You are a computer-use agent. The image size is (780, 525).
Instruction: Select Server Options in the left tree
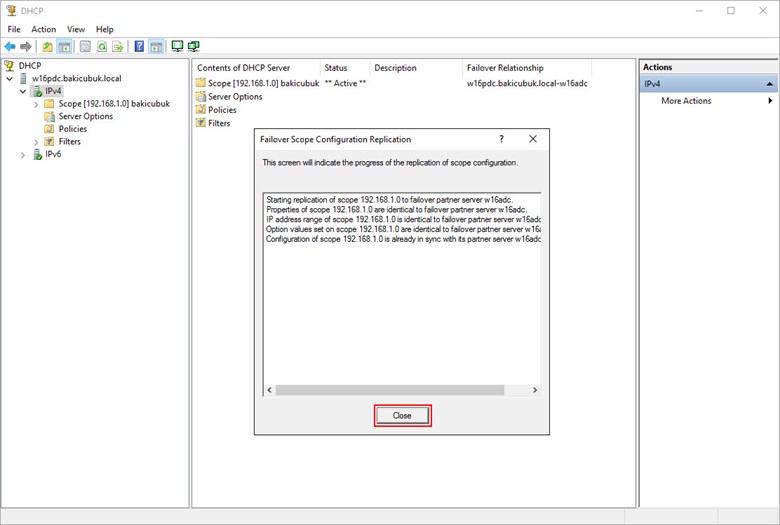point(85,116)
